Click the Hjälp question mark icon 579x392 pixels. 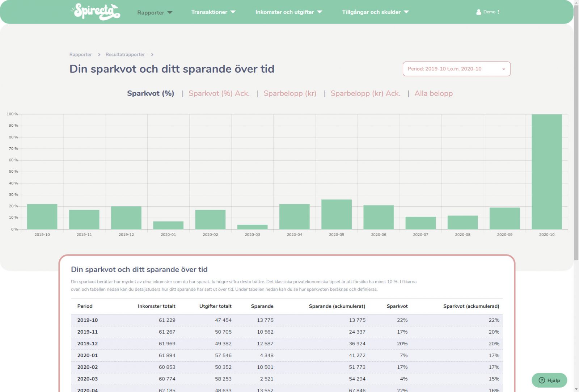click(542, 380)
